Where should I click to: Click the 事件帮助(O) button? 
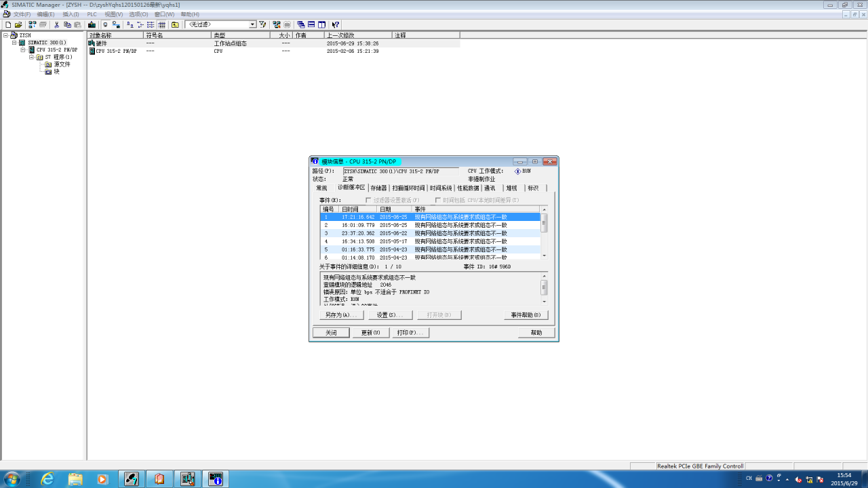point(526,315)
